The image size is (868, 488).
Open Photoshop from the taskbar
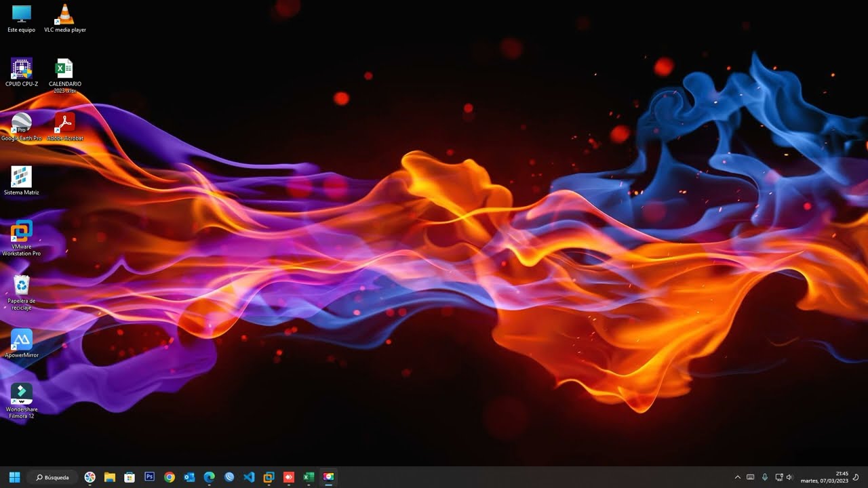click(x=150, y=477)
